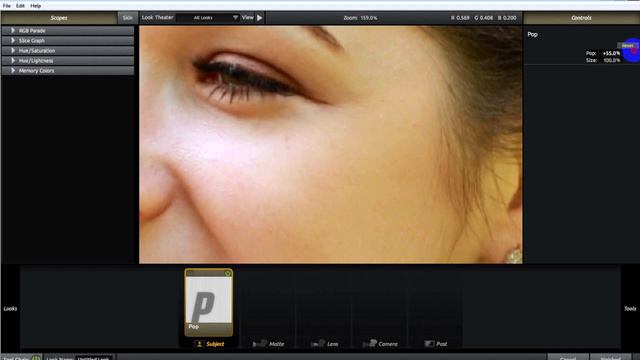
Task: Select the Matte tool chain tab
Action: click(268, 344)
